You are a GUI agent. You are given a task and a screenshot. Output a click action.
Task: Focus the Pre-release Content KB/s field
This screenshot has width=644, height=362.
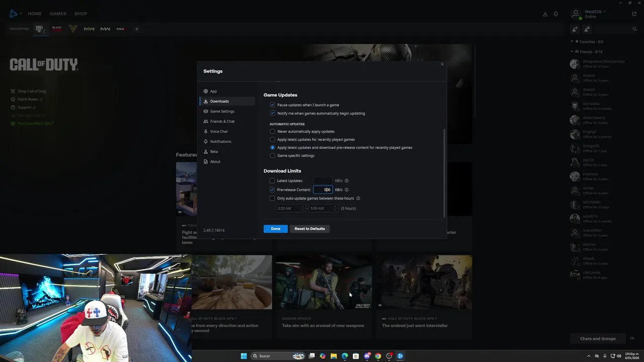point(323,190)
